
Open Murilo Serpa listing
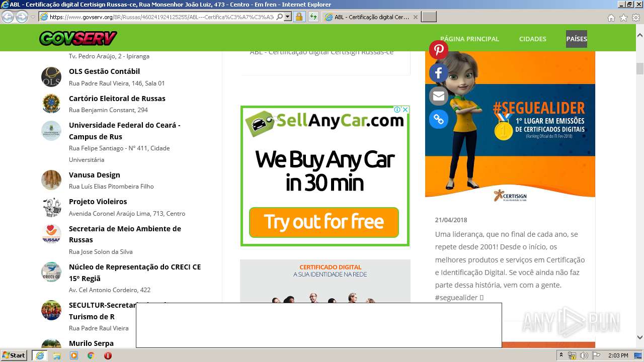[x=91, y=343]
